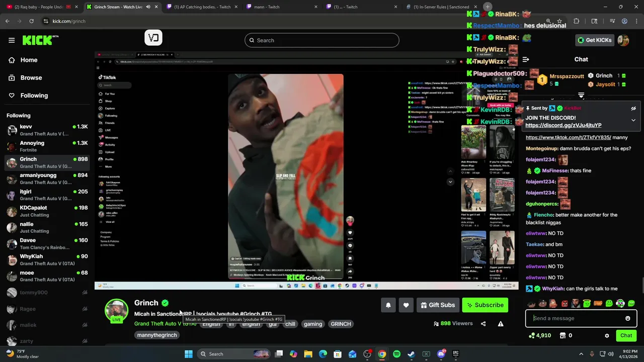Go back in Chrome

pos(7,21)
